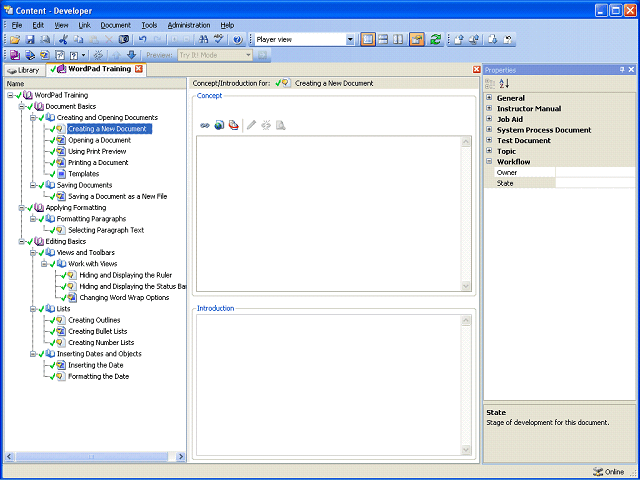Image resolution: width=640 pixels, height=480 pixels.
Task: Click the Link Section icon in second toolbar
Action: pos(30,55)
